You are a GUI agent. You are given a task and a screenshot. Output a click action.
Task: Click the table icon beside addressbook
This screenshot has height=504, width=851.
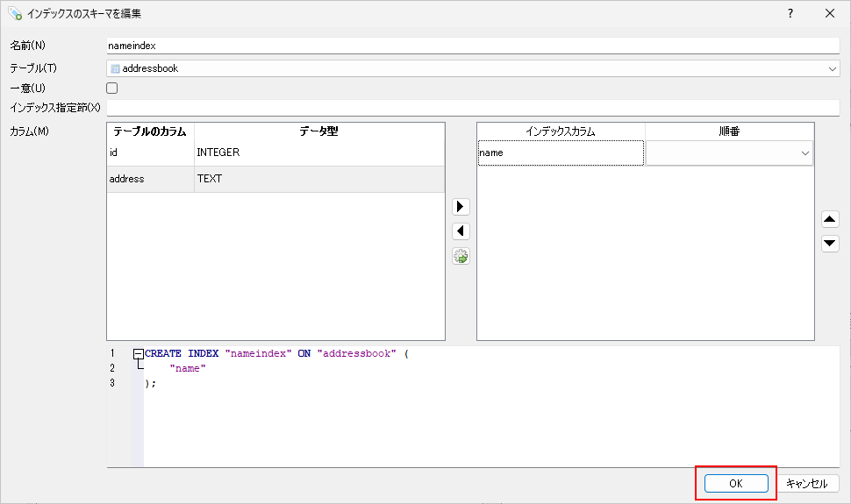pos(115,68)
